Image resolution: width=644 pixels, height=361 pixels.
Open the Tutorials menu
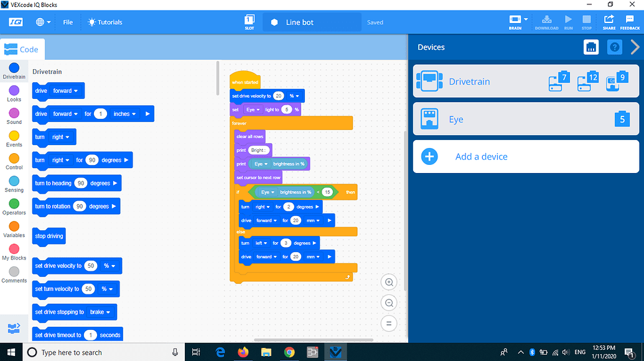tap(105, 21)
